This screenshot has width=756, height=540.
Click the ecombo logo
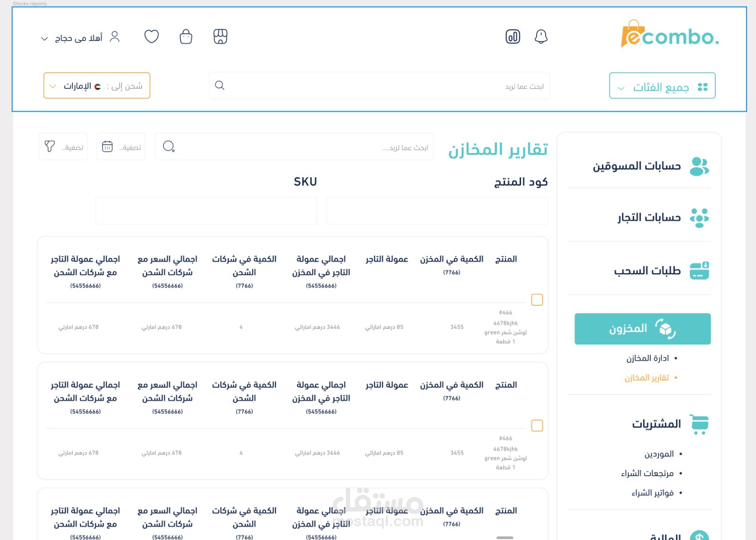point(670,34)
